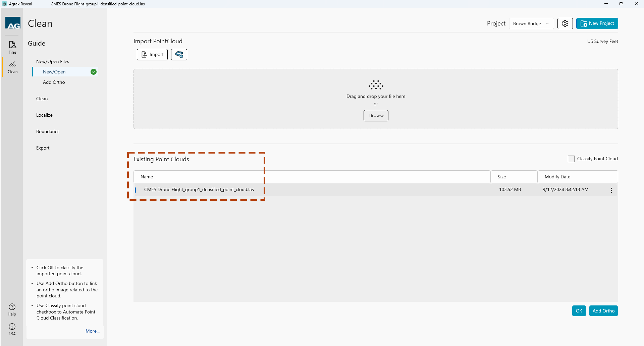Open the Brown Bridge project dropdown
Image resolution: width=644 pixels, height=346 pixels.
[531, 23]
